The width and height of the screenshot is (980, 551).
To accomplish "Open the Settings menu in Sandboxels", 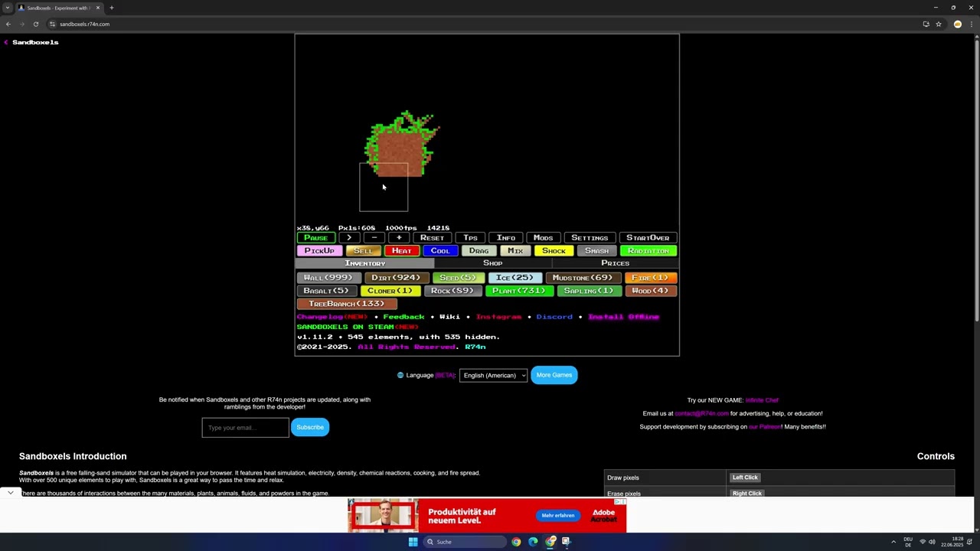I will pyautogui.click(x=590, y=238).
